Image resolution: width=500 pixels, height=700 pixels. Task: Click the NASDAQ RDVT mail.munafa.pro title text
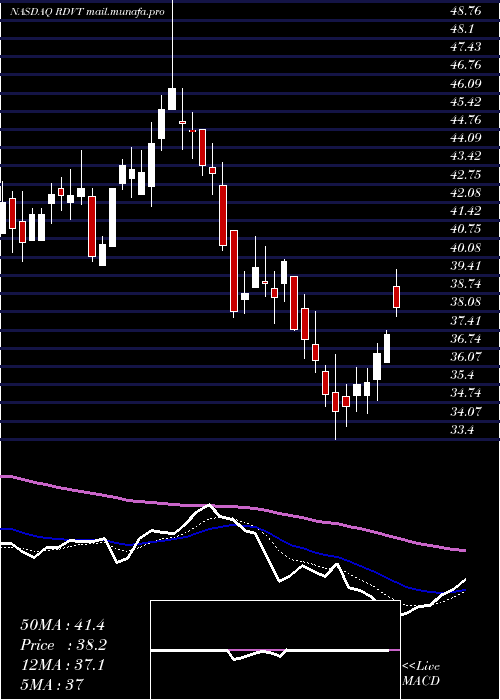[x=87, y=12]
